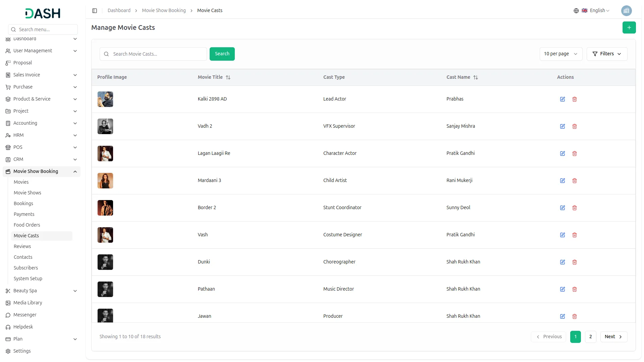Open the globe language region icon
Image resolution: width=644 pixels, height=362 pixels.
(576, 10)
